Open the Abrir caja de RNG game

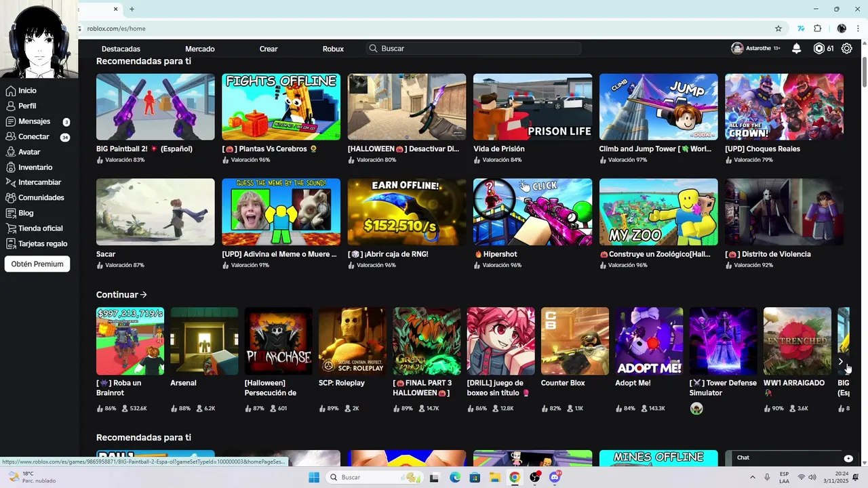[x=407, y=212]
